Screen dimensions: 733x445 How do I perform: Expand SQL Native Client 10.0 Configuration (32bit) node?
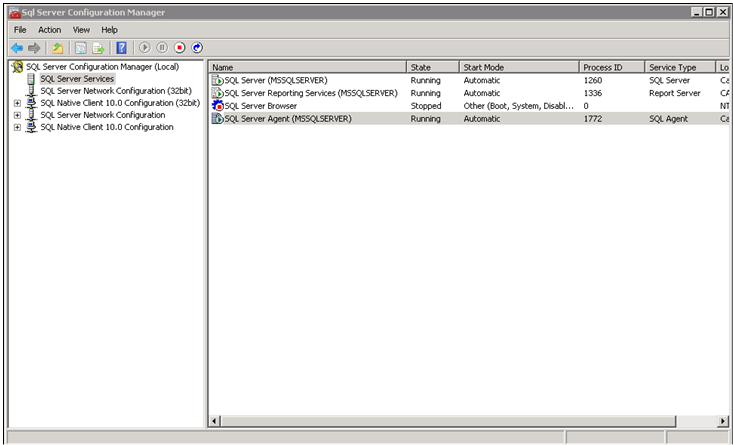click(17, 103)
